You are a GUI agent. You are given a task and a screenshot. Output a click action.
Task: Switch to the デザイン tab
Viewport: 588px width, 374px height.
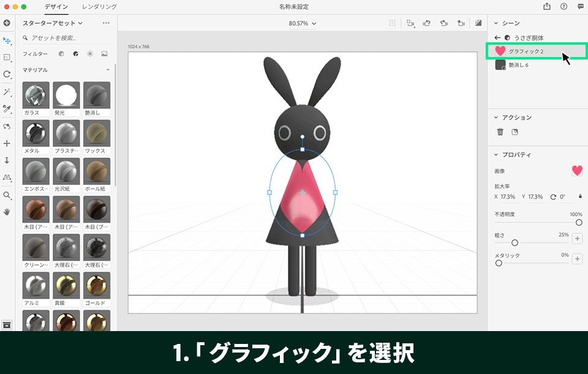55,7
